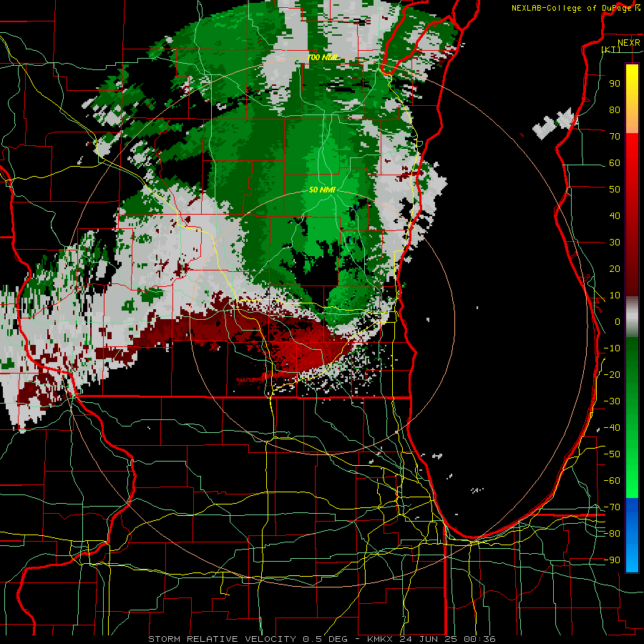Click the 50 value on velocity scale
This screenshot has height=644, width=644.
click(x=615, y=190)
